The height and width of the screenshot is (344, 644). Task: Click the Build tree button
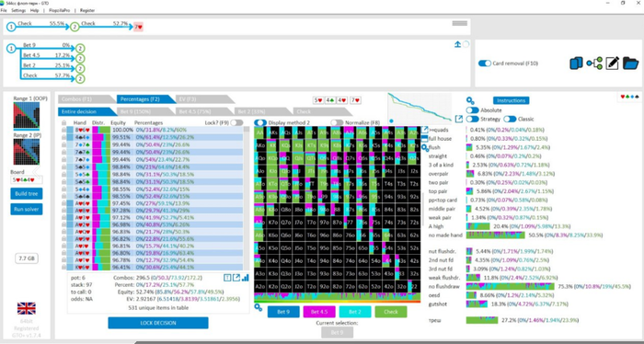pyautogui.click(x=27, y=194)
